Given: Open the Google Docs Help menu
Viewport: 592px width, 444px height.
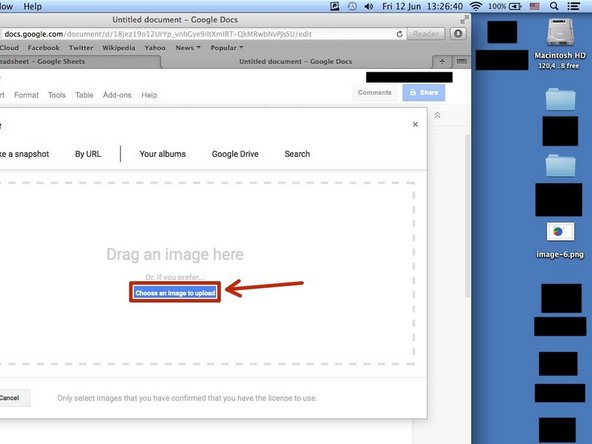Looking at the screenshot, I should 149,95.
